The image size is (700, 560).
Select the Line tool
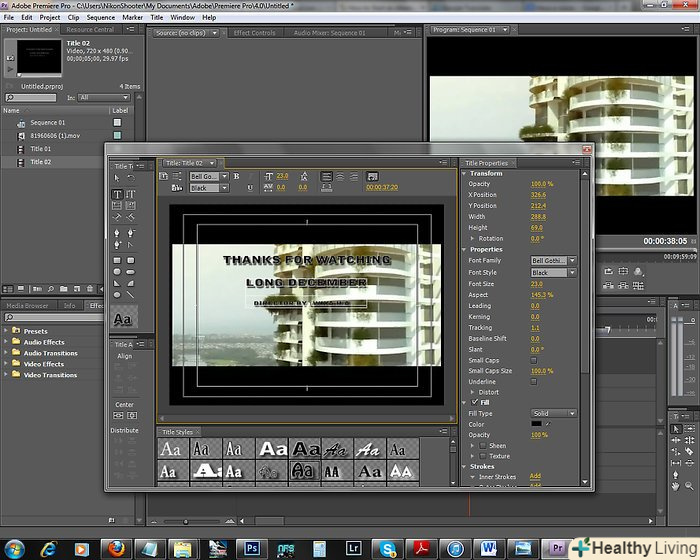[x=131, y=294]
